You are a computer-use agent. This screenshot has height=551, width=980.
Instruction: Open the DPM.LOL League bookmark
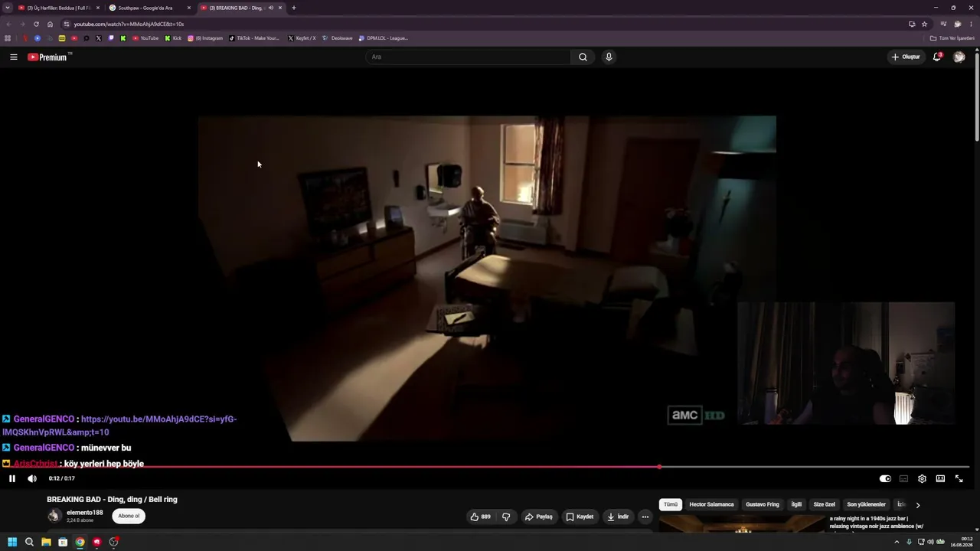(384, 38)
